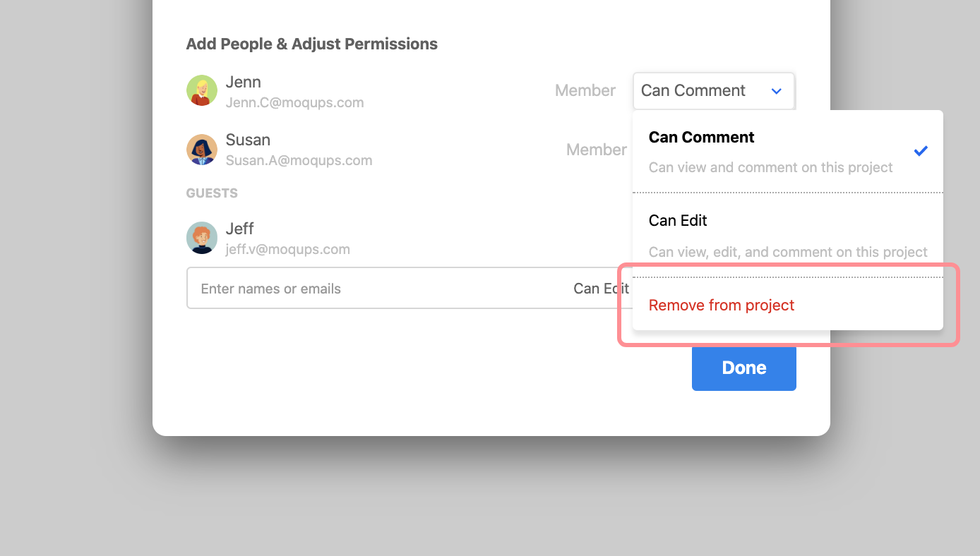The image size is (980, 556).
Task: Click Susan's email address Susan.A@moqups.com
Action: 299,160
